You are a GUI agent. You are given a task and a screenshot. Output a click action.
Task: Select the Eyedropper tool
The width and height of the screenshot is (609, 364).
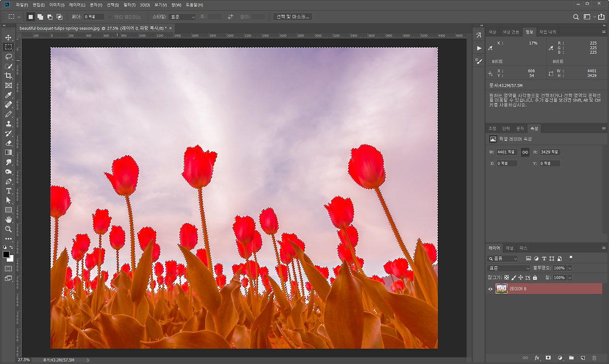click(9, 95)
